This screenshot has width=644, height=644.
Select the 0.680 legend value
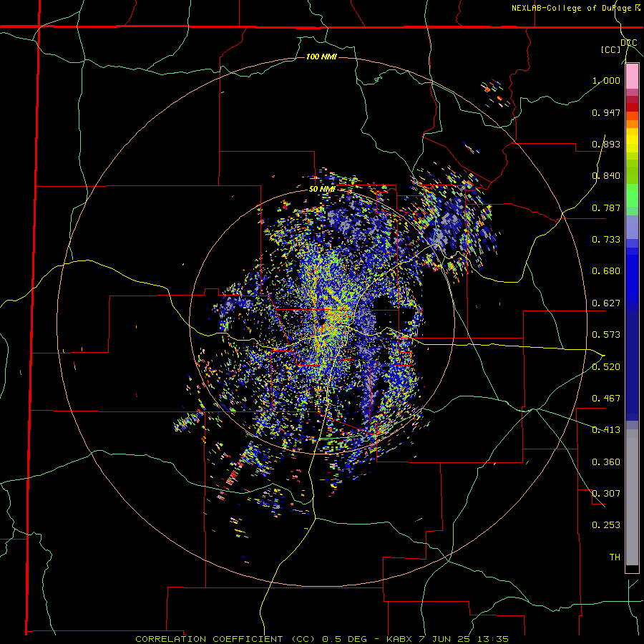click(606, 271)
